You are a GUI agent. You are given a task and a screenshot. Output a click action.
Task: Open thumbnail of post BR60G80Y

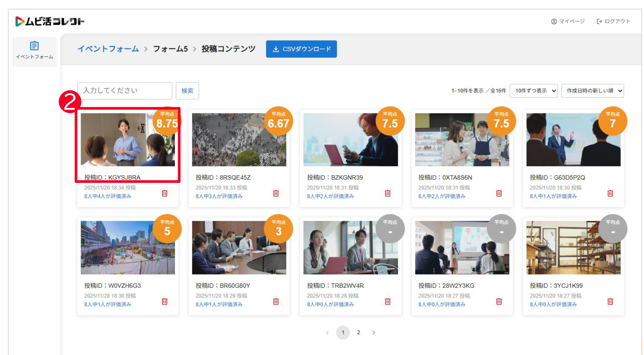click(x=239, y=248)
